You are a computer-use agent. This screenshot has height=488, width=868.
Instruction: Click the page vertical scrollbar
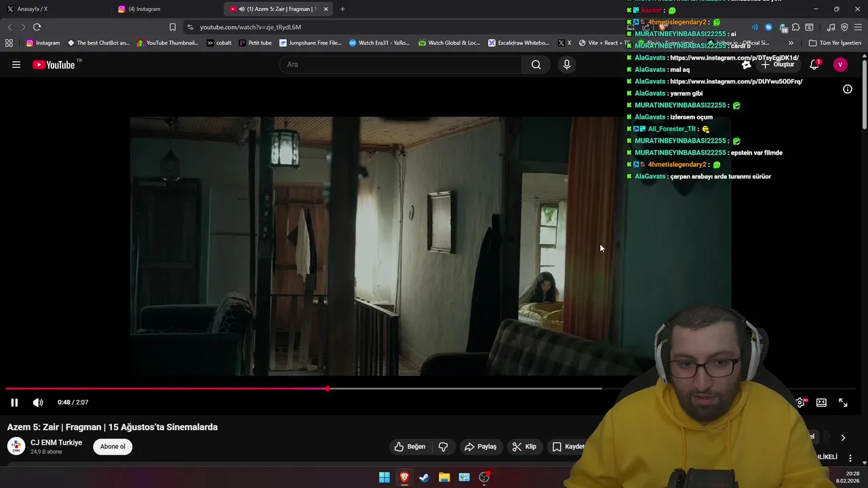865,95
